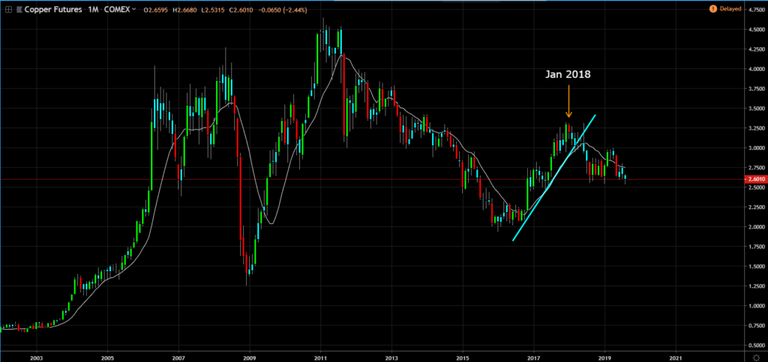Click the red 2.6010 current price label
768x362 pixels.
coord(755,179)
